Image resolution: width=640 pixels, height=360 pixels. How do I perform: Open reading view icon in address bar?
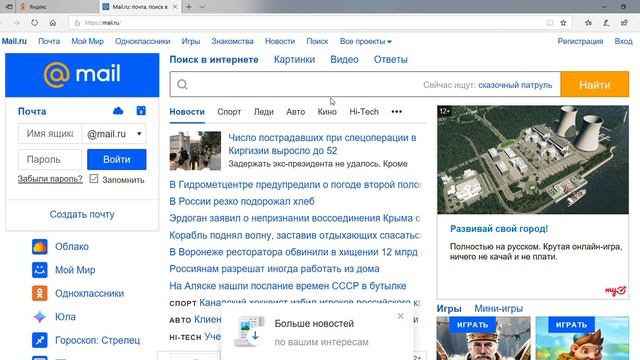(550, 23)
